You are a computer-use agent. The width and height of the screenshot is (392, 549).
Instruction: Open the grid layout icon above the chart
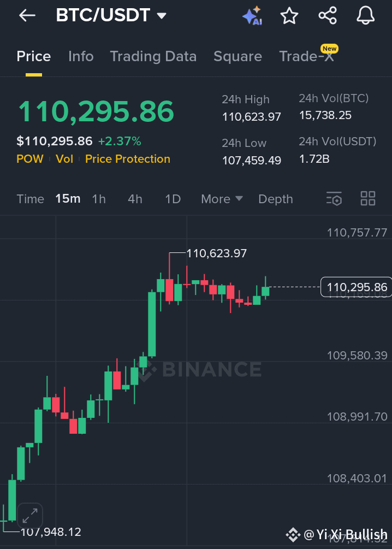tap(368, 198)
